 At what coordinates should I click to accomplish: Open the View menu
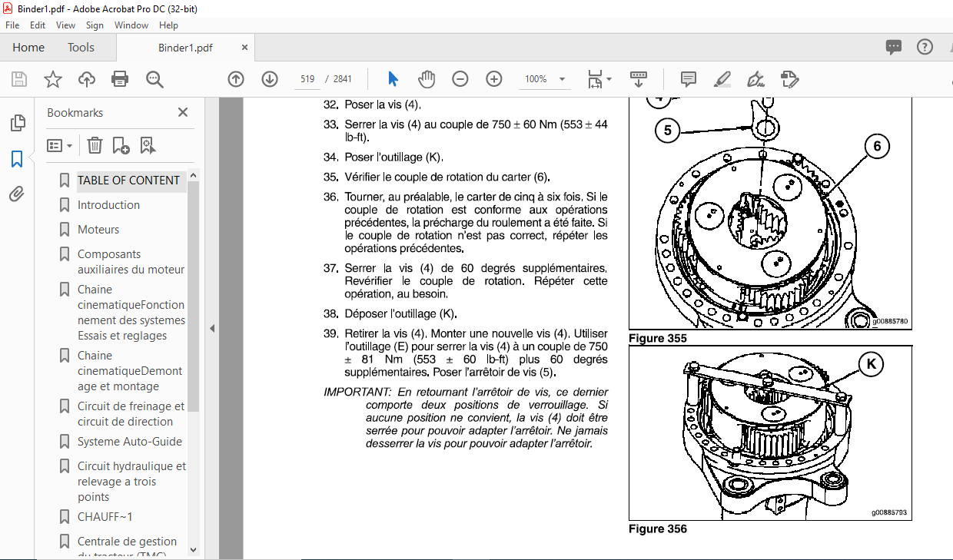click(65, 25)
